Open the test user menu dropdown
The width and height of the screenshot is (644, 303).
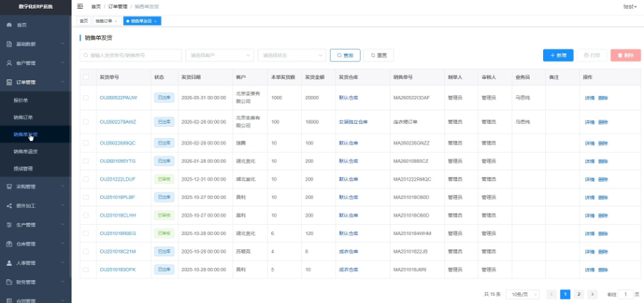(629, 6)
